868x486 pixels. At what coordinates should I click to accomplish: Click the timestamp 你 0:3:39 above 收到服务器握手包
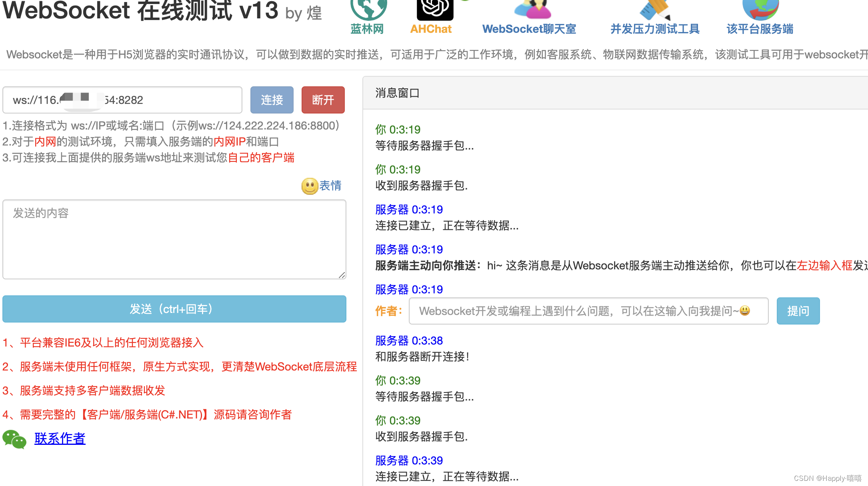398,420
